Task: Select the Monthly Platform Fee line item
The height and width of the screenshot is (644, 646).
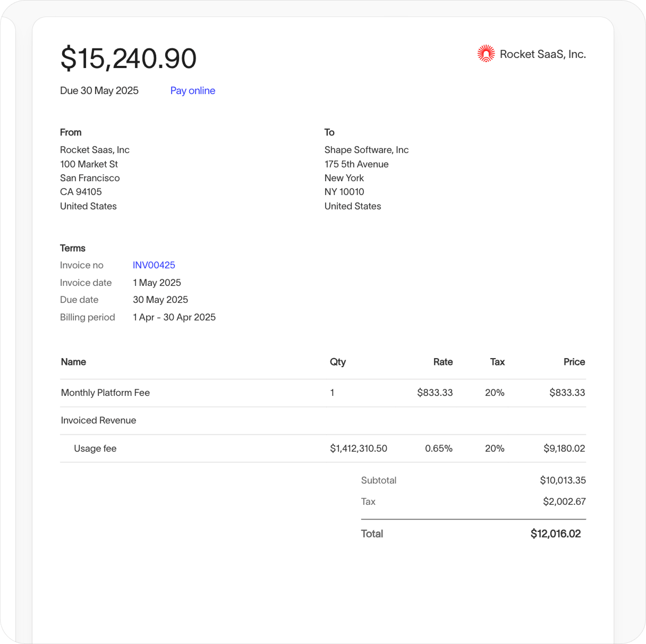Action: tap(105, 393)
